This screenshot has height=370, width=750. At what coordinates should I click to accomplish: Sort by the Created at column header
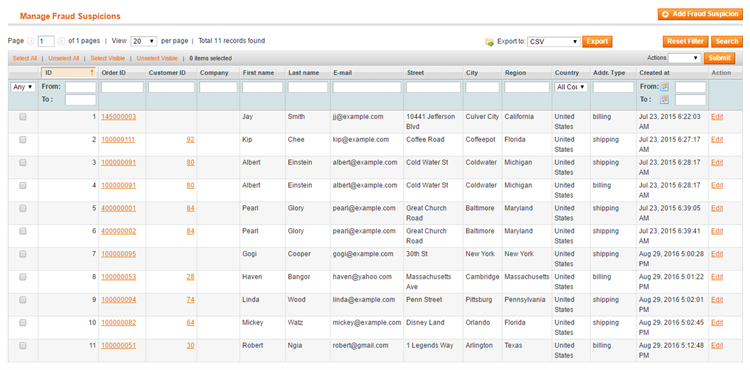654,73
